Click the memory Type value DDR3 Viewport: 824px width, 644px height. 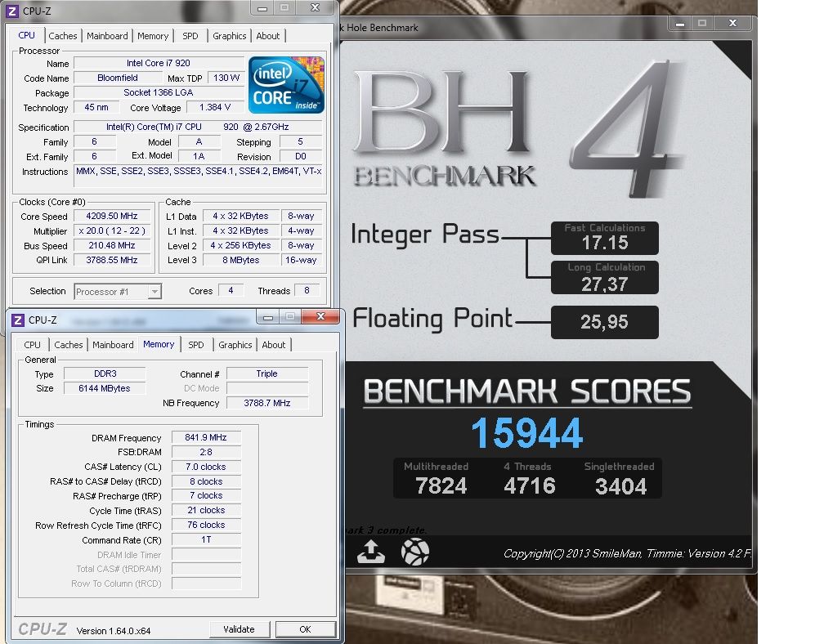105,373
